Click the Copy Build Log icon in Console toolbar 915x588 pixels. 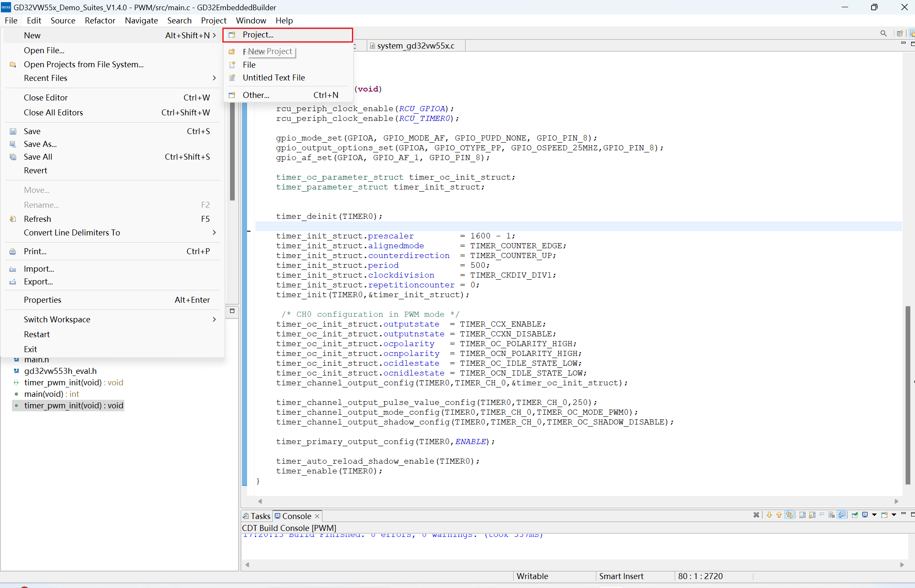point(802,515)
